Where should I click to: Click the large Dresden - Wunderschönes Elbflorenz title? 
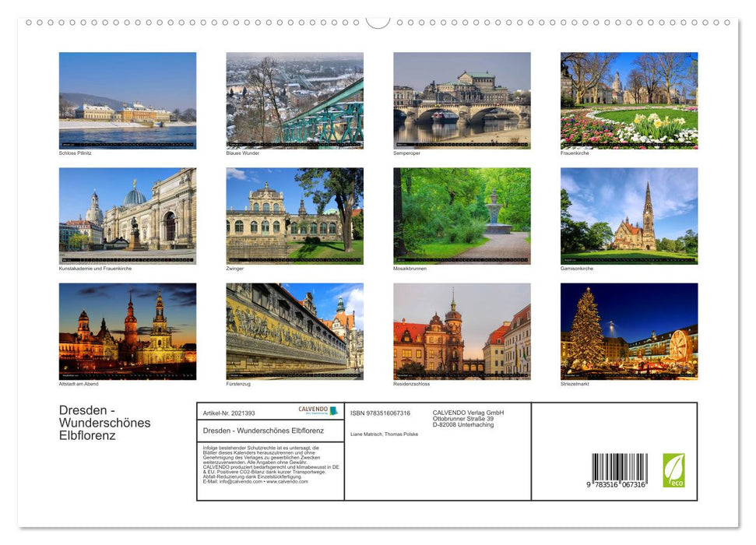point(105,423)
